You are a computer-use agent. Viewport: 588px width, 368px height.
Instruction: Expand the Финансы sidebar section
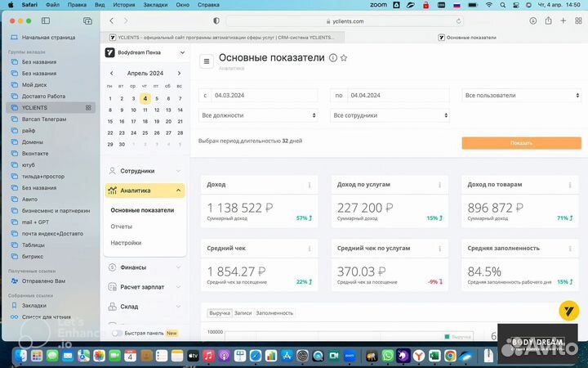[145, 267]
